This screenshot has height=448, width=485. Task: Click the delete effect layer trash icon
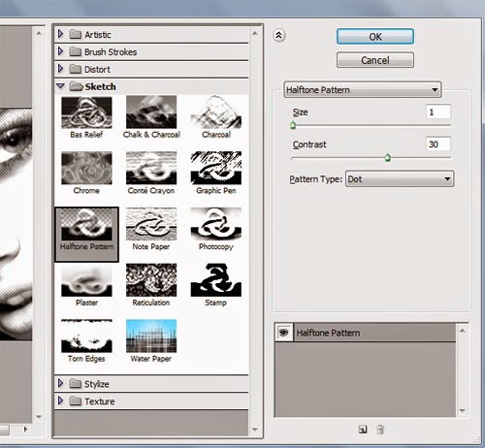pyautogui.click(x=380, y=430)
